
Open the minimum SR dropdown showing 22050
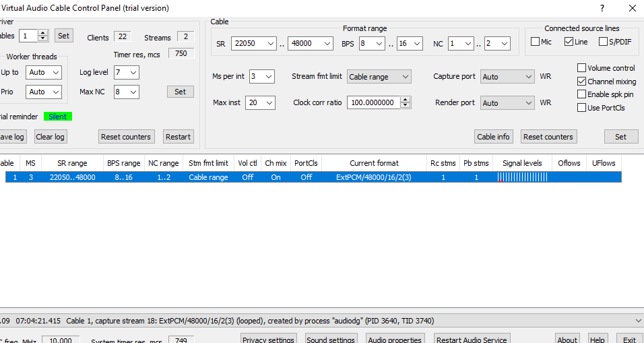pyautogui.click(x=254, y=43)
